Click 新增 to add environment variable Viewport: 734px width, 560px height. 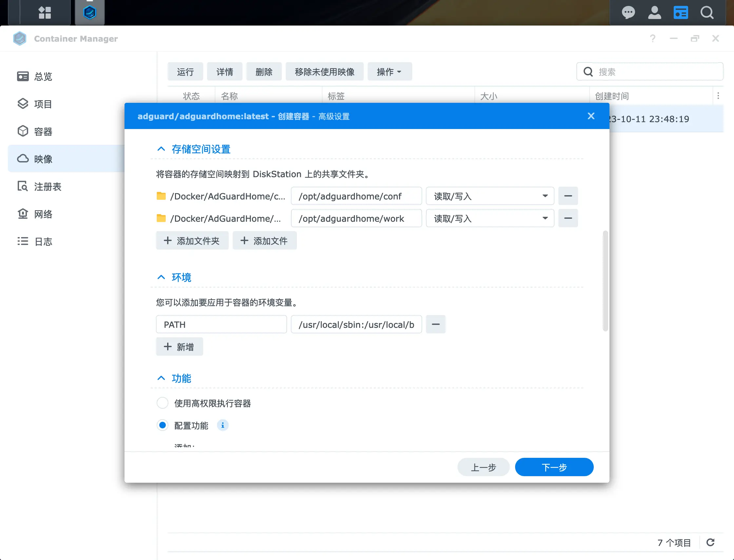(179, 347)
